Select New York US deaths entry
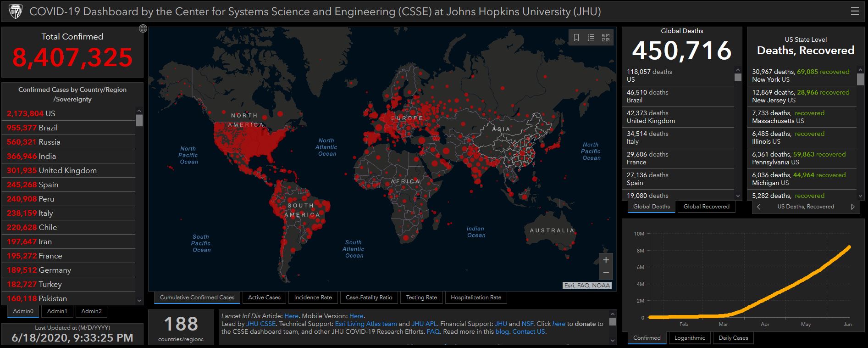 point(802,76)
